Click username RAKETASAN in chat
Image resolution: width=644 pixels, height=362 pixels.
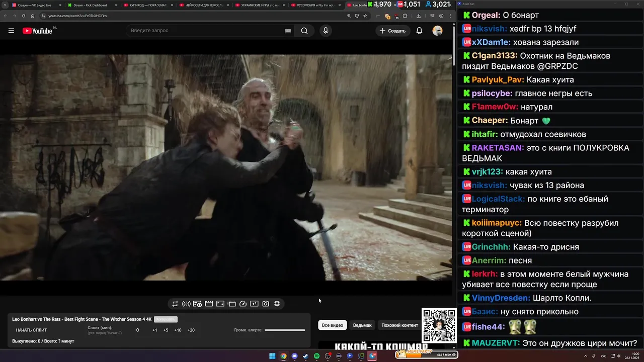(x=498, y=148)
